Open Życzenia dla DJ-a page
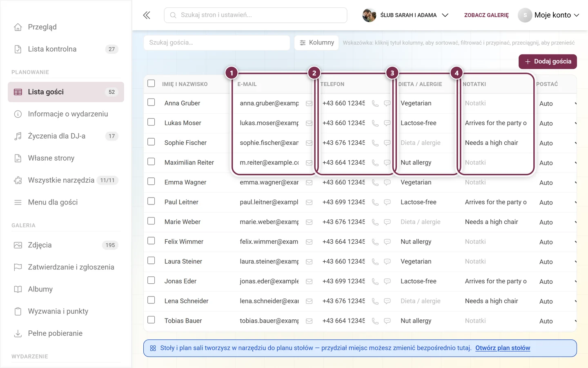The height and width of the screenshot is (368, 588). 66,136
